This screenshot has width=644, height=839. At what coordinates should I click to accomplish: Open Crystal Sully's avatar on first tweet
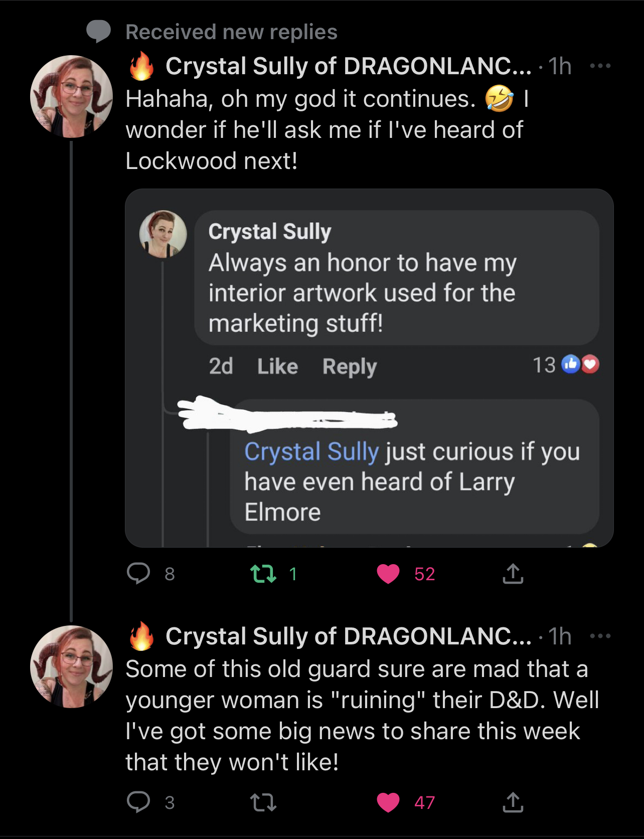71,96
